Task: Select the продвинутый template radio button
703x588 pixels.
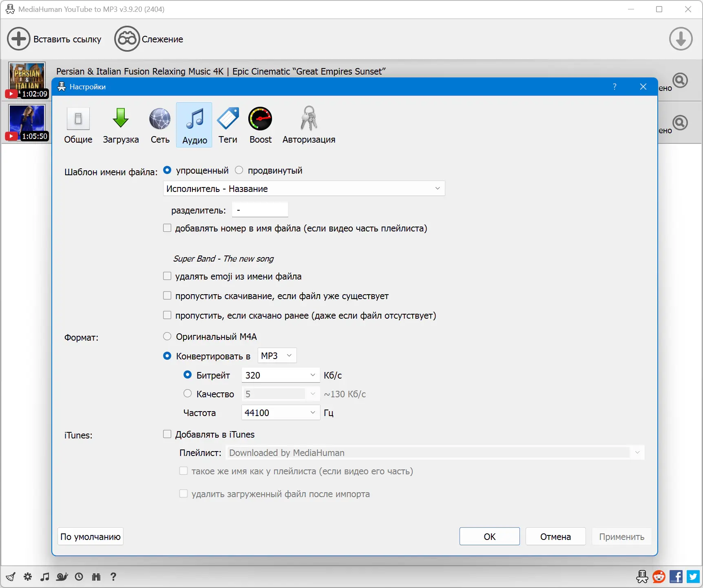Action: (239, 170)
